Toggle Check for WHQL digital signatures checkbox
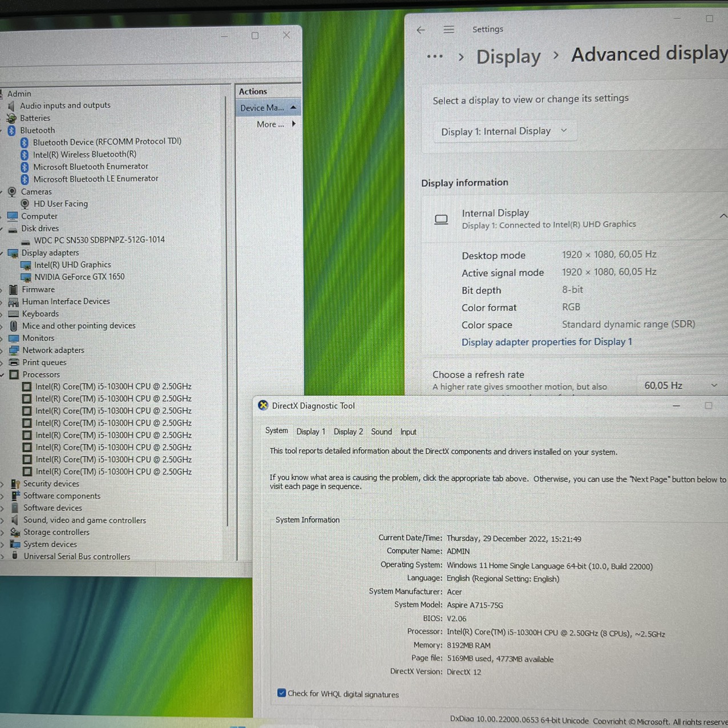 click(x=281, y=693)
